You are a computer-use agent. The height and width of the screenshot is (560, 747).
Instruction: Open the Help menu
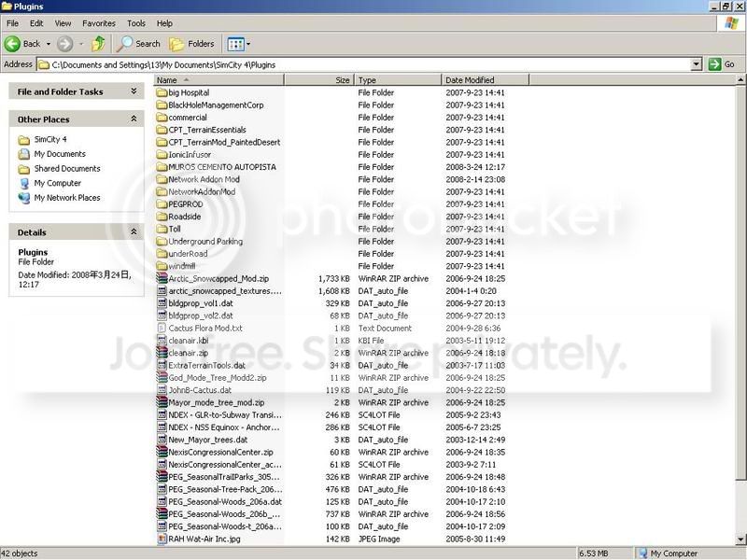[164, 22]
